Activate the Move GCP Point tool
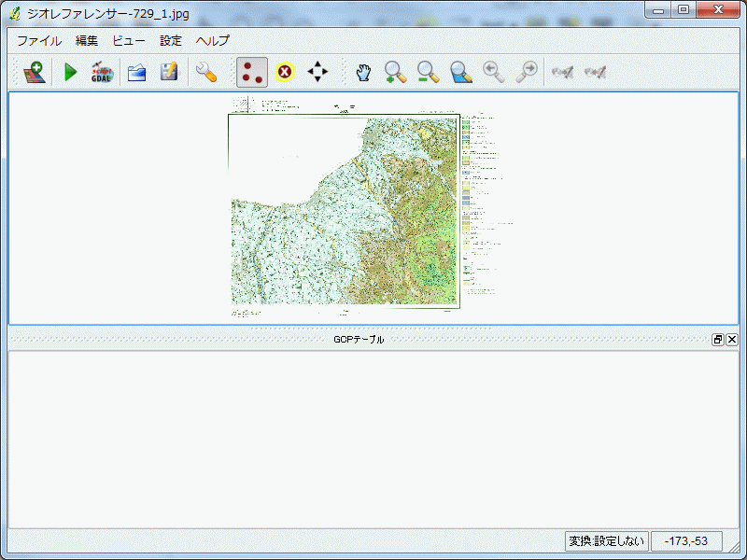 (x=318, y=72)
